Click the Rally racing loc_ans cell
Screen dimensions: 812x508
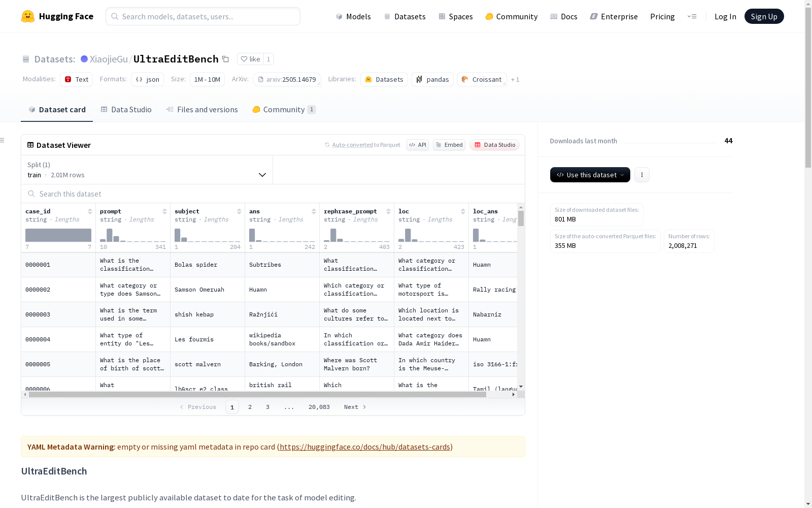click(x=493, y=290)
